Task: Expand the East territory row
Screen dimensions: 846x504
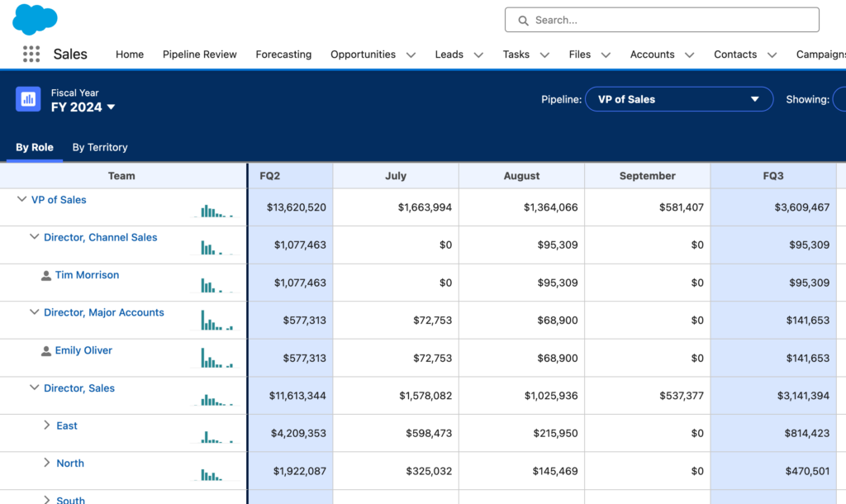Action: point(48,425)
